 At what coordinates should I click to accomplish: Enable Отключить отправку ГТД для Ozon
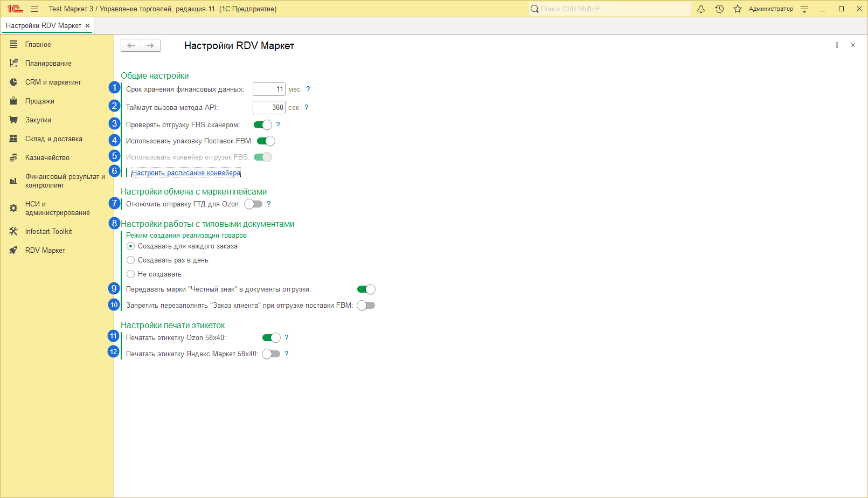tap(253, 204)
